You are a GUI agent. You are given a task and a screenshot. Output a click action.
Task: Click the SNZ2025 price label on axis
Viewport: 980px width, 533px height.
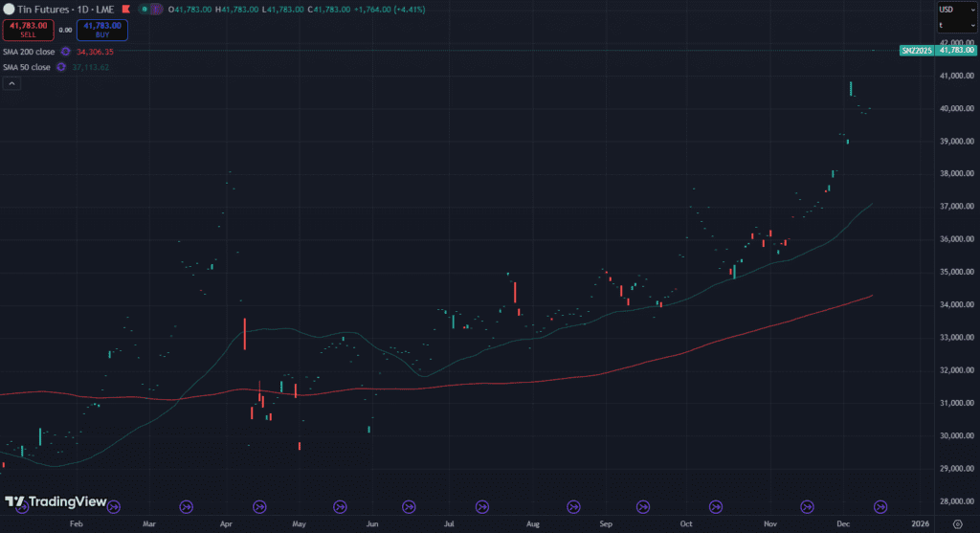point(915,50)
